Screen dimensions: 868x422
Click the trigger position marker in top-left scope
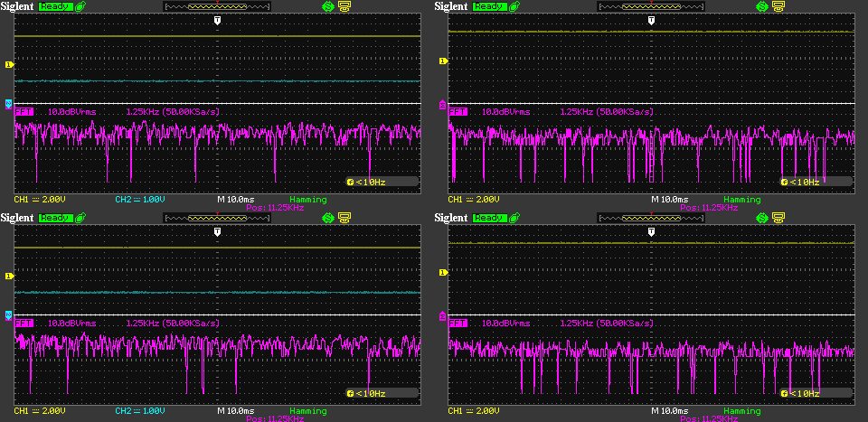[217, 19]
